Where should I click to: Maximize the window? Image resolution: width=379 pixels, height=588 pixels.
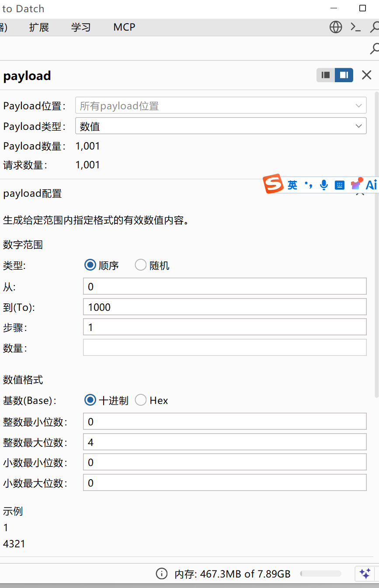tap(362, 8)
